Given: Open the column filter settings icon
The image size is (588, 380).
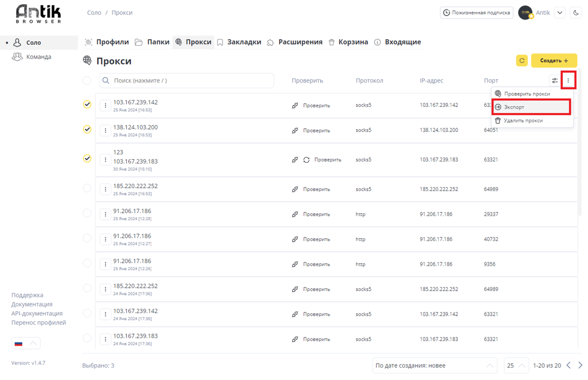Looking at the screenshot, I should (555, 81).
